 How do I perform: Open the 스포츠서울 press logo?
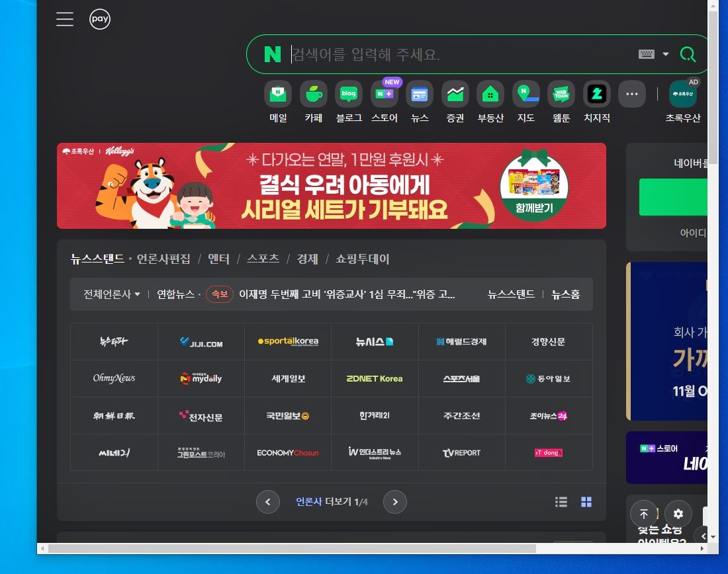(x=461, y=379)
